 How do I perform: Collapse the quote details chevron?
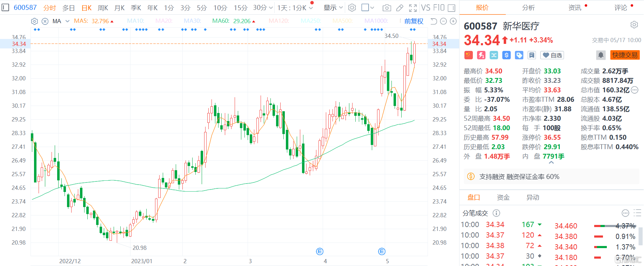tap(551, 162)
